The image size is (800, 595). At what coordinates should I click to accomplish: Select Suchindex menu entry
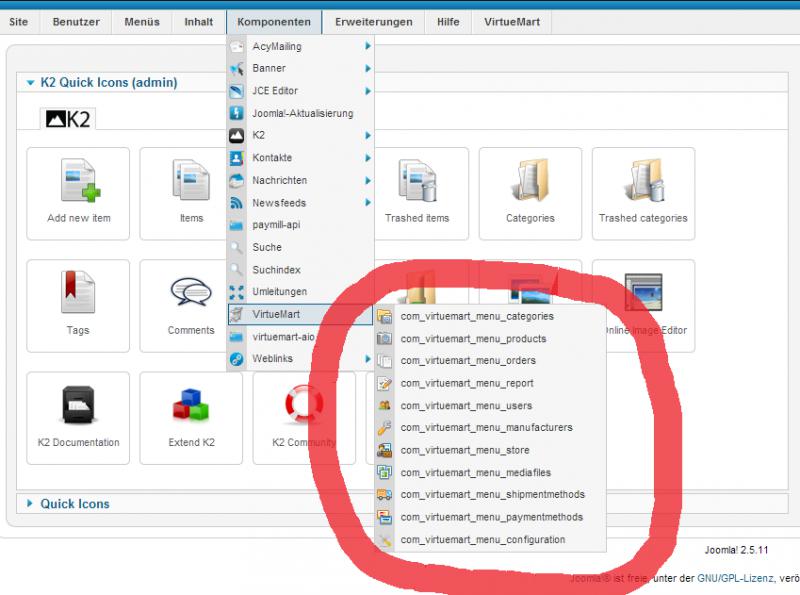pos(301,270)
